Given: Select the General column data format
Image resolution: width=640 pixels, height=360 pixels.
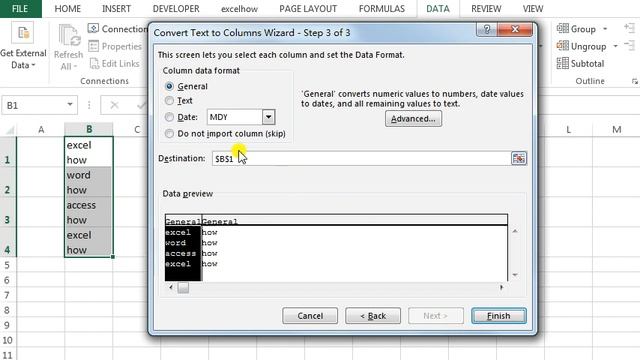Looking at the screenshot, I should tap(169, 86).
